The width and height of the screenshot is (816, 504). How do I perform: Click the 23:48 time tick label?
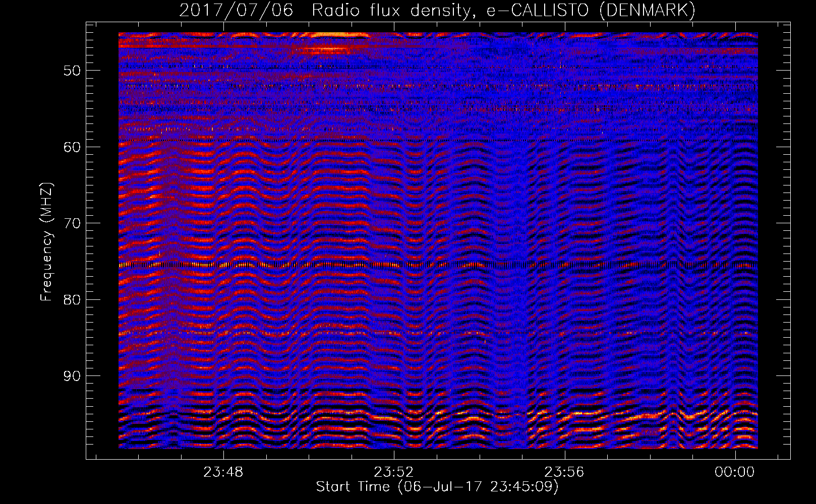pyautogui.click(x=223, y=472)
